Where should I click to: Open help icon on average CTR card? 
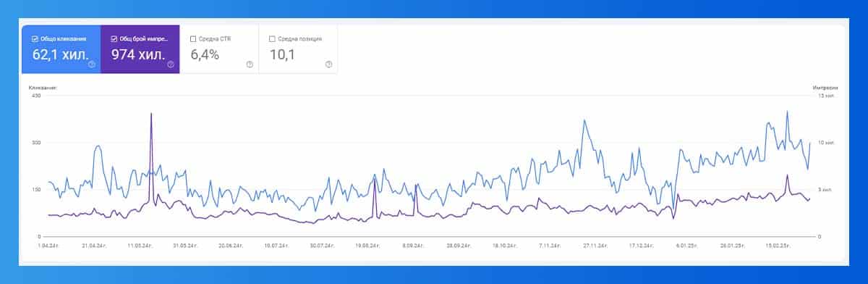coord(250,64)
